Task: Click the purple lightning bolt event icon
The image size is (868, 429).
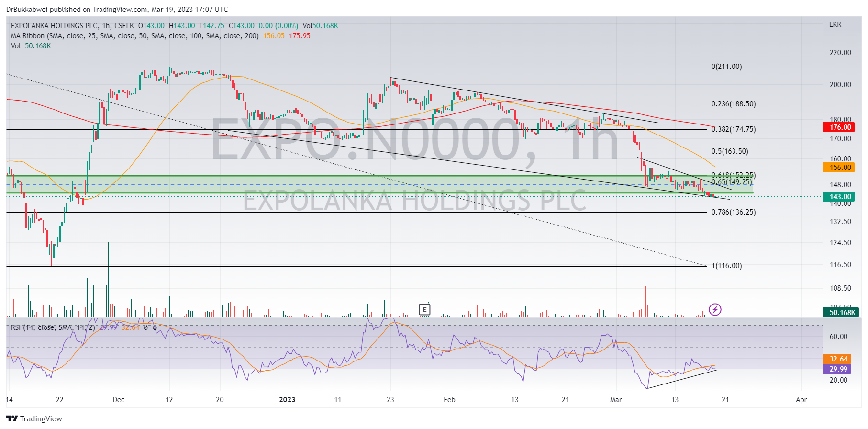Action: (x=715, y=310)
